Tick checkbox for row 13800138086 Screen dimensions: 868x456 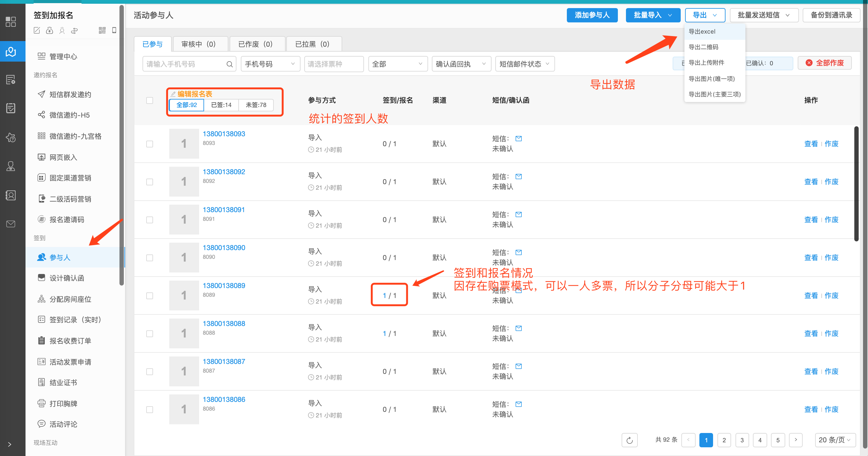[150, 410]
